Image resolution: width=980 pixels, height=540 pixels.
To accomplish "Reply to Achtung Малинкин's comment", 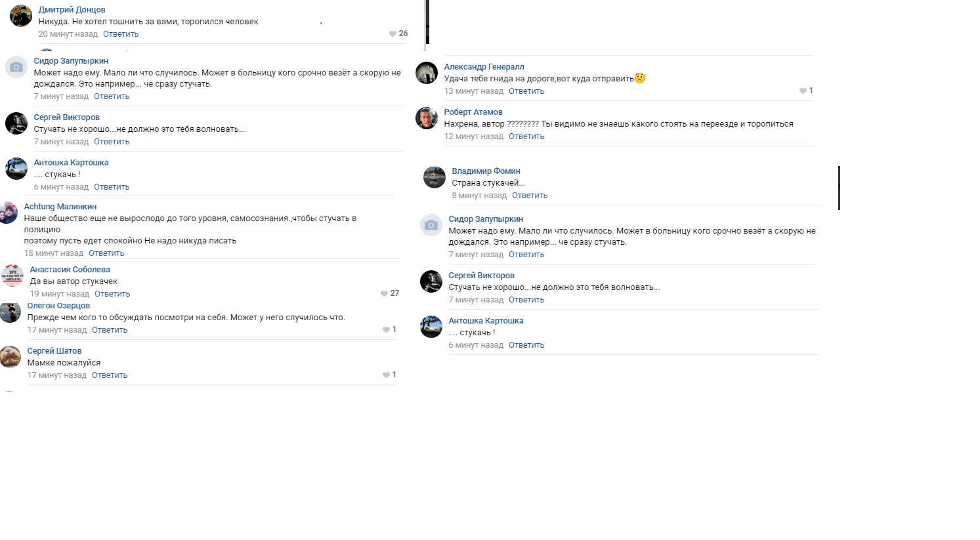I will [106, 253].
